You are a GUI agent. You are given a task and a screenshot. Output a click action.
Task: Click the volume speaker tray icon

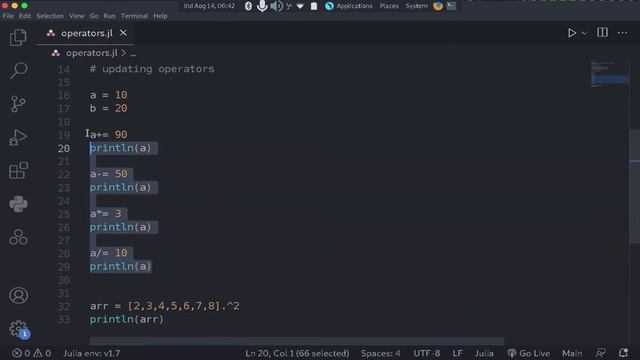(276, 6)
